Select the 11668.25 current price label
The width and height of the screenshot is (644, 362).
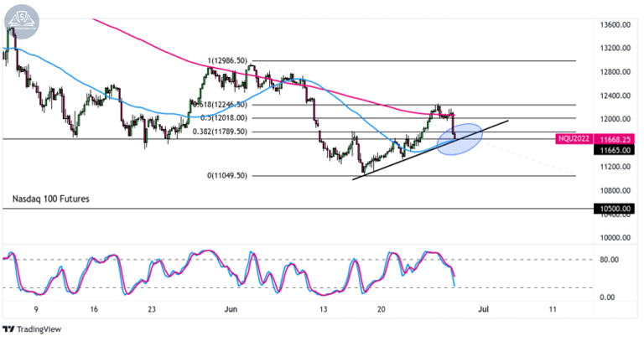[x=615, y=140]
